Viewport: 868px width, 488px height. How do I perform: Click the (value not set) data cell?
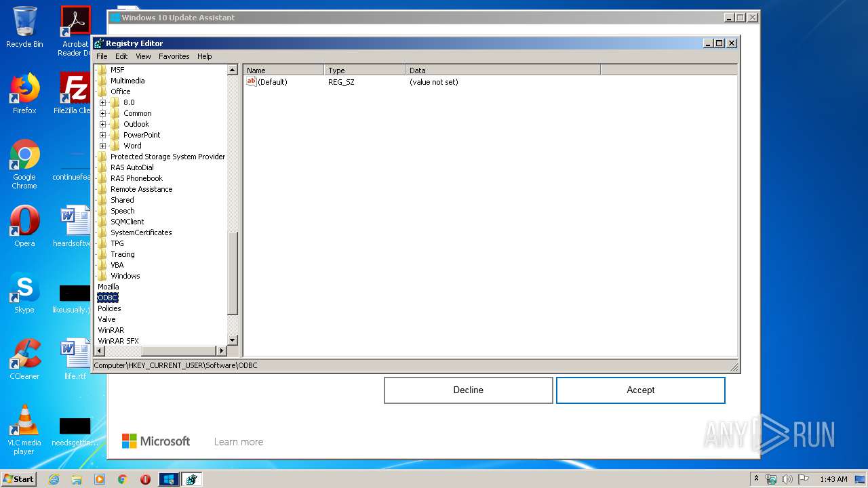click(x=433, y=82)
